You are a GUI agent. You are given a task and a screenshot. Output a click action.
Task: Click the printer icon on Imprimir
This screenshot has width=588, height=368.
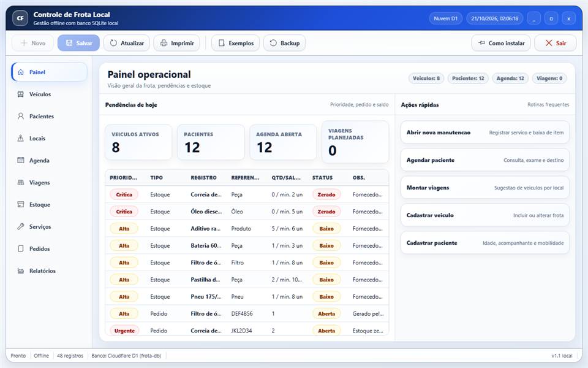click(164, 43)
